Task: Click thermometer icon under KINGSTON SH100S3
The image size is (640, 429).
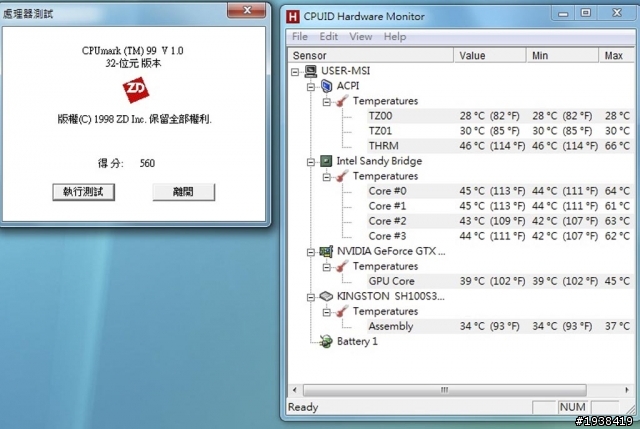Action: [342, 311]
